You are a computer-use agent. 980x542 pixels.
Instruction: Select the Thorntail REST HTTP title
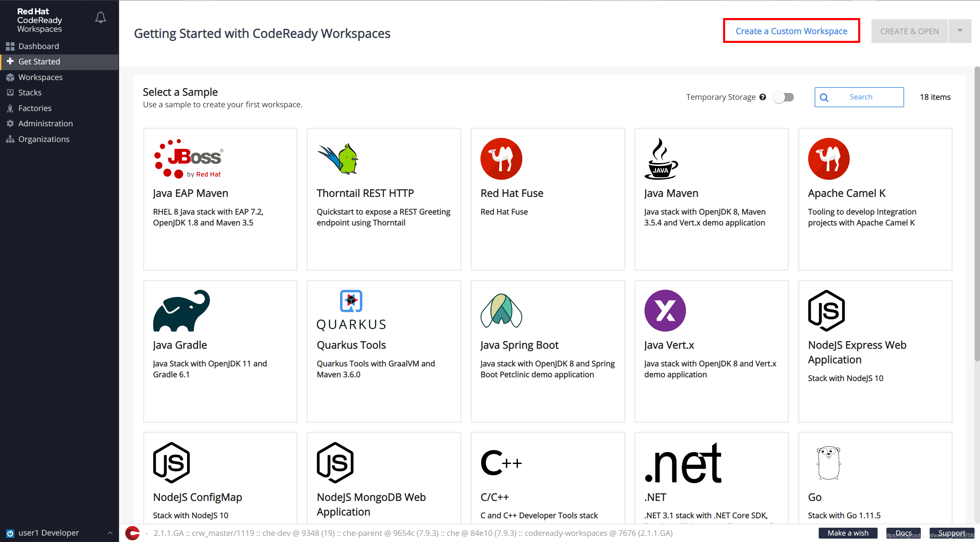tap(365, 193)
